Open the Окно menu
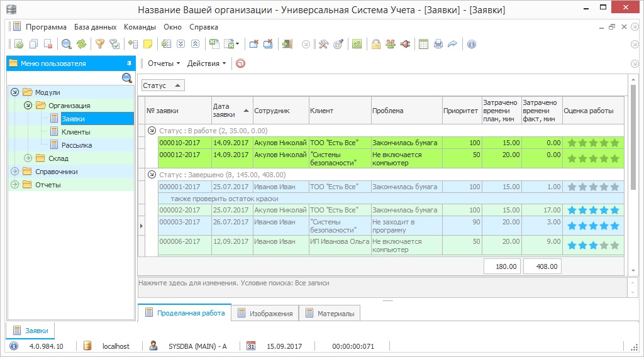The image size is (644, 357). (x=172, y=27)
